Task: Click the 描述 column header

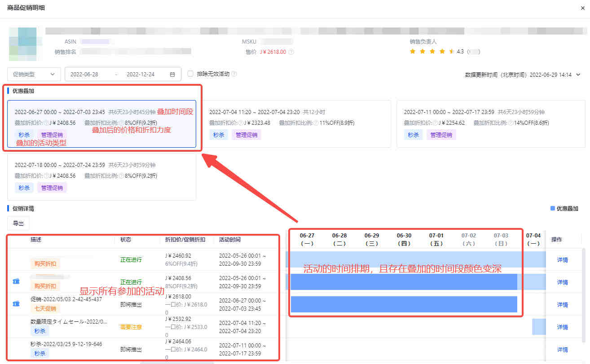Action: coord(36,240)
